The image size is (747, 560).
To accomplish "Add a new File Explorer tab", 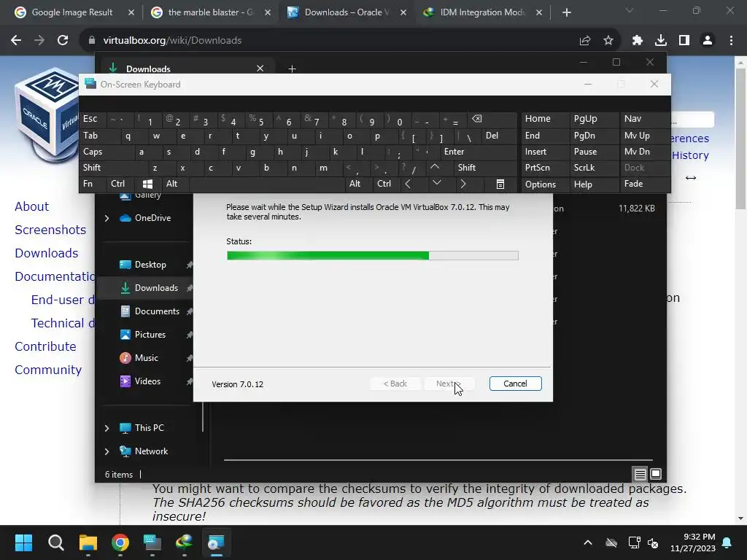I will tap(292, 69).
